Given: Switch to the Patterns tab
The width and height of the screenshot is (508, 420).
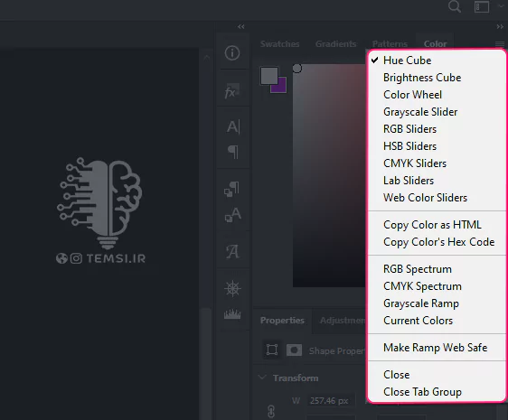Looking at the screenshot, I should (x=390, y=43).
